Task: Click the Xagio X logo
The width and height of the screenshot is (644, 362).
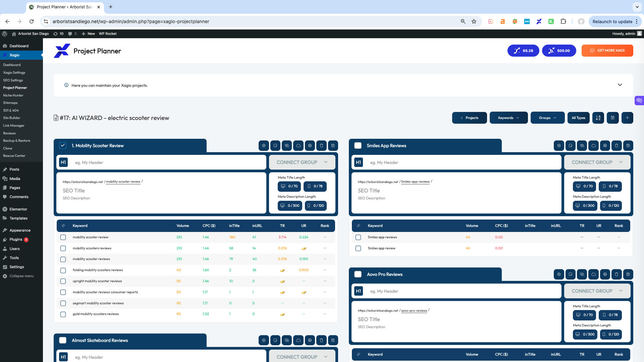Action: coord(62,51)
